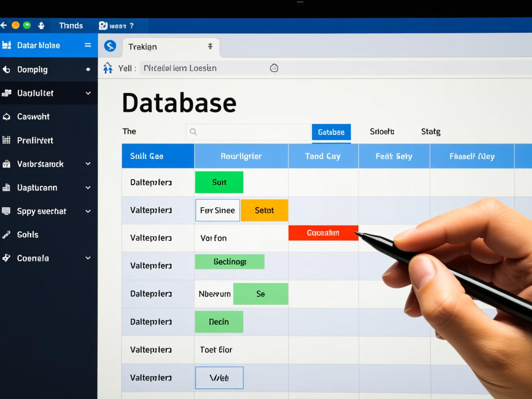Click the icon left of Dompllg in the sidebar

(6, 70)
